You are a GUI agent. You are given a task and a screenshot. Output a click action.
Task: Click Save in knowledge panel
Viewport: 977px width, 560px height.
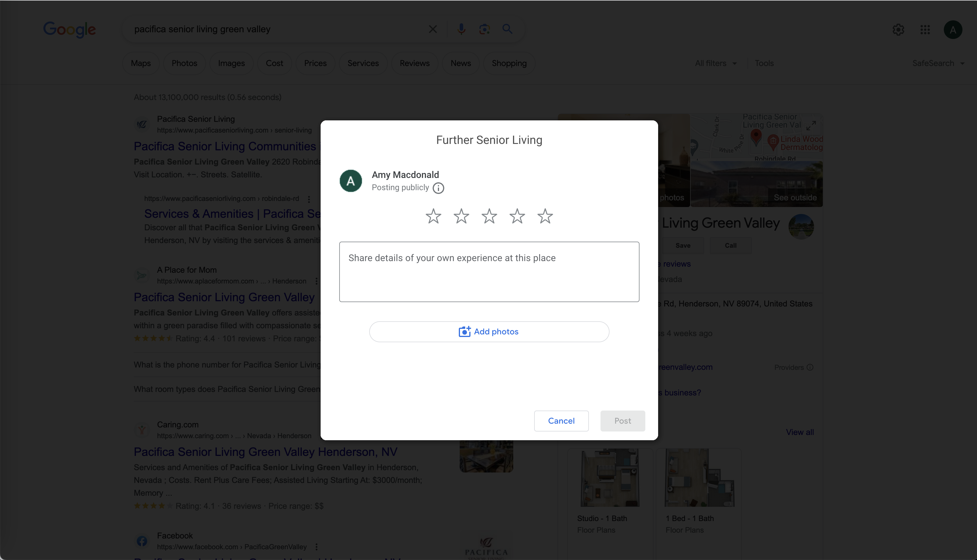(x=683, y=245)
